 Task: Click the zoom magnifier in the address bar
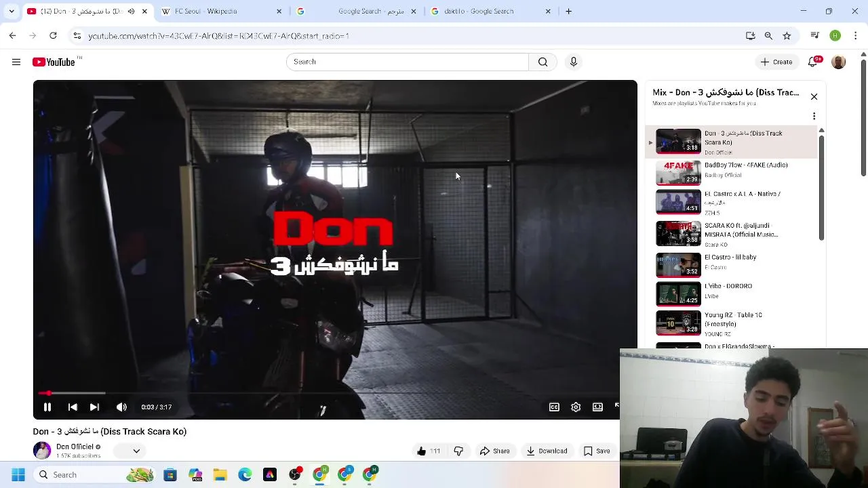click(768, 35)
